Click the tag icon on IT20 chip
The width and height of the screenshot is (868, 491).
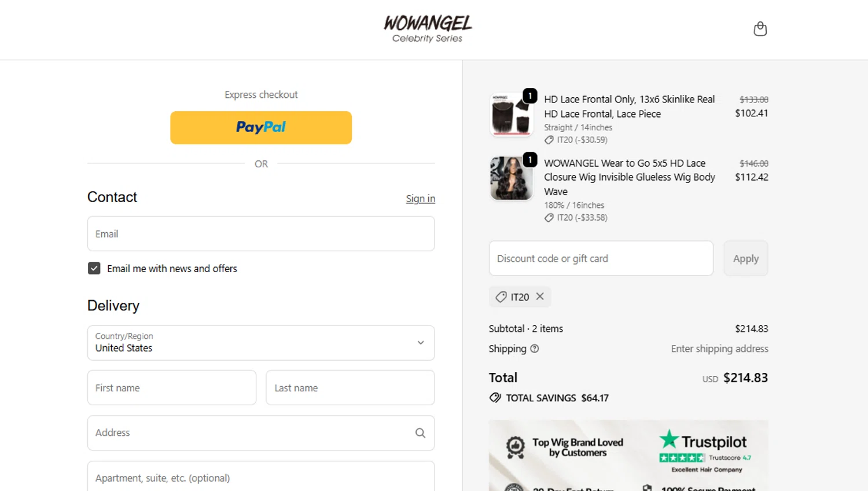[x=501, y=297]
